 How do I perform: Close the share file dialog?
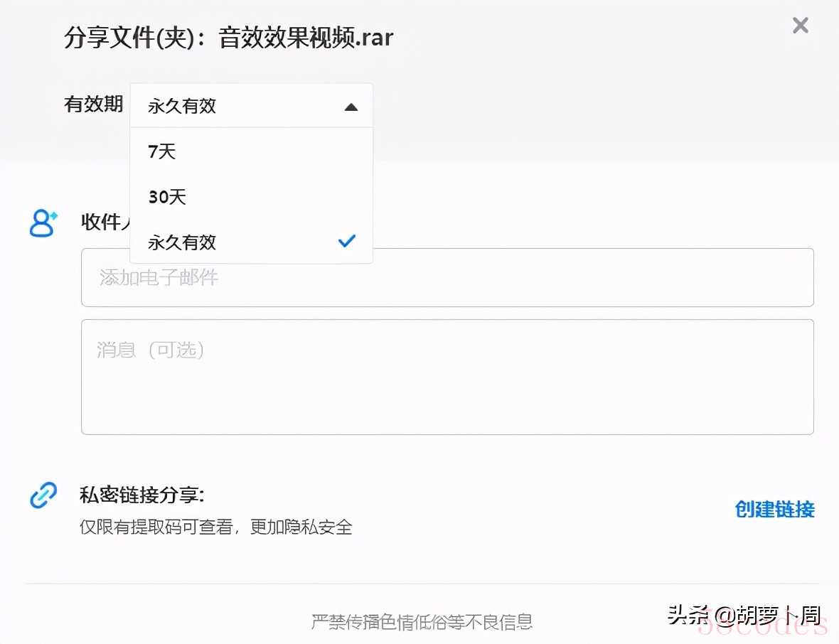800,26
